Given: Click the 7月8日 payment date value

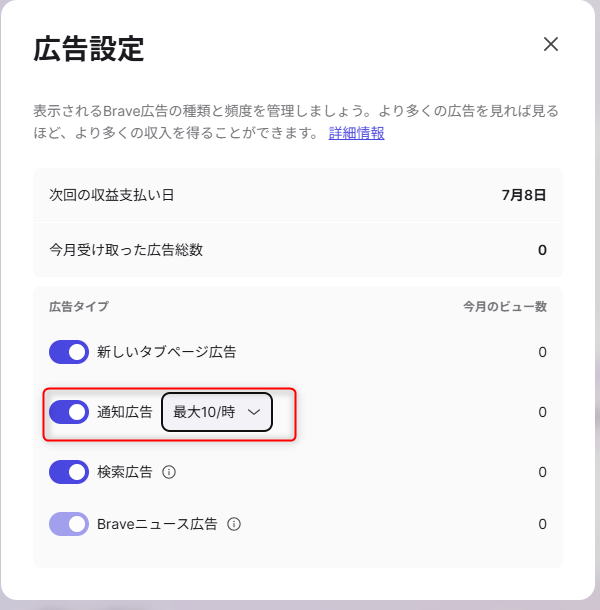Looking at the screenshot, I should (524, 195).
